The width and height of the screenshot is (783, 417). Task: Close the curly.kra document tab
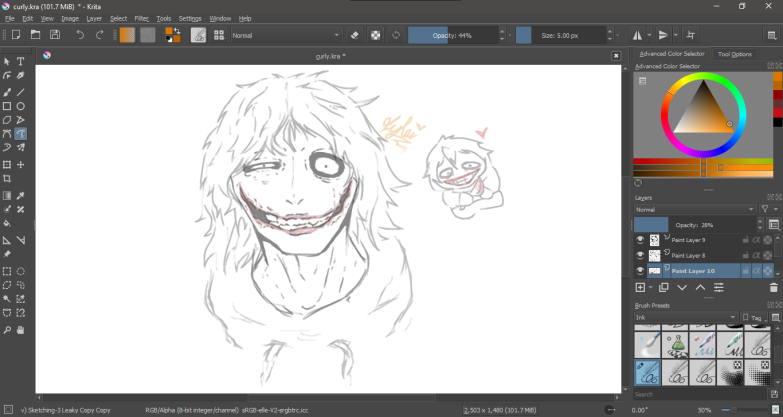(x=616, y=56)
